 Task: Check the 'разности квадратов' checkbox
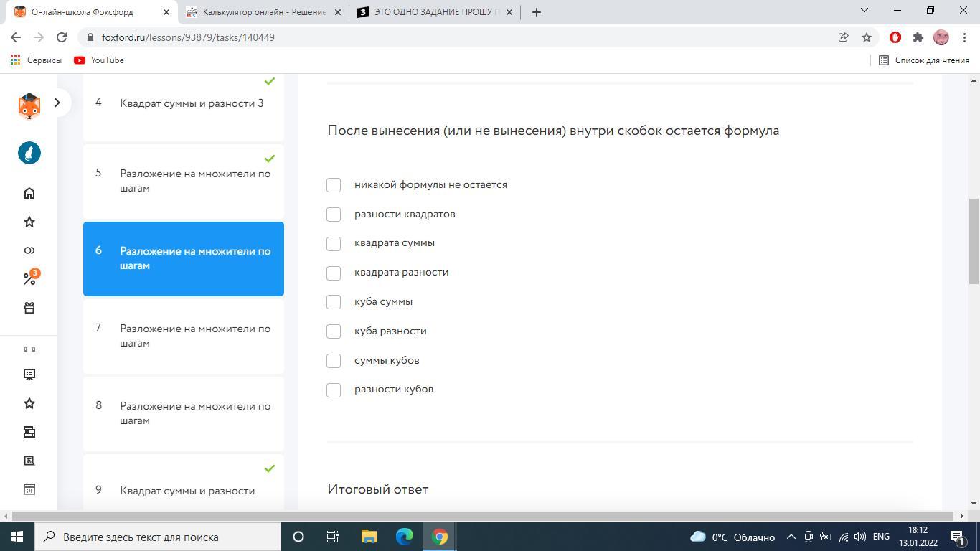coord(334,215)
